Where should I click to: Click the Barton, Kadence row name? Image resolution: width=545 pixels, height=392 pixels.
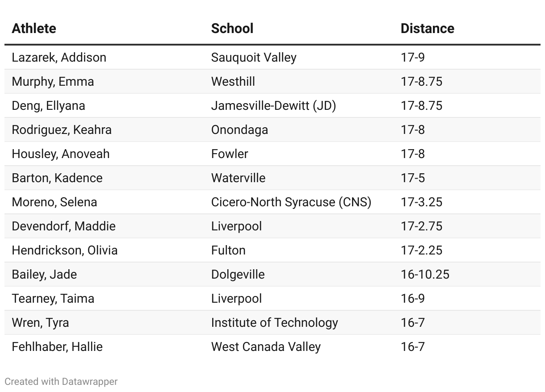tap(57, 178)
